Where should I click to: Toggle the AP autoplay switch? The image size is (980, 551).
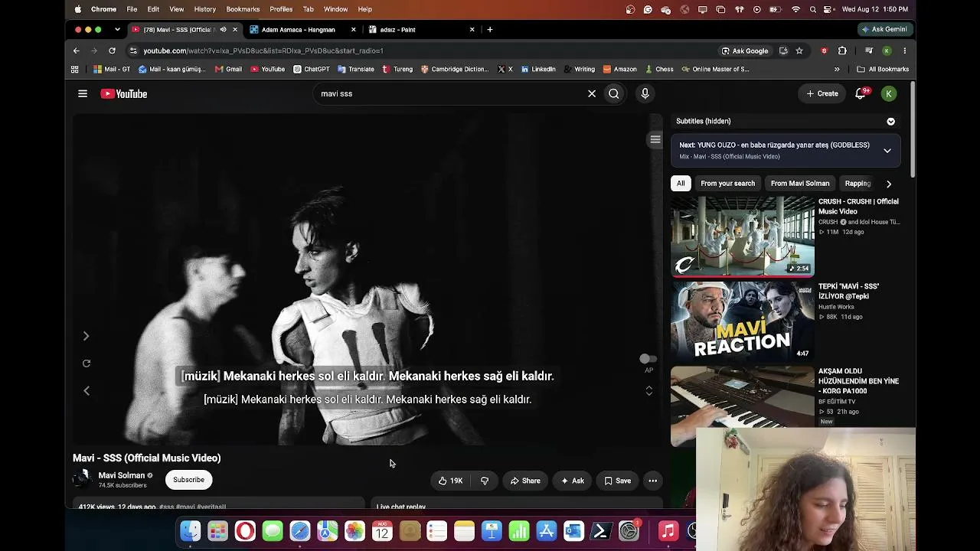648,359
